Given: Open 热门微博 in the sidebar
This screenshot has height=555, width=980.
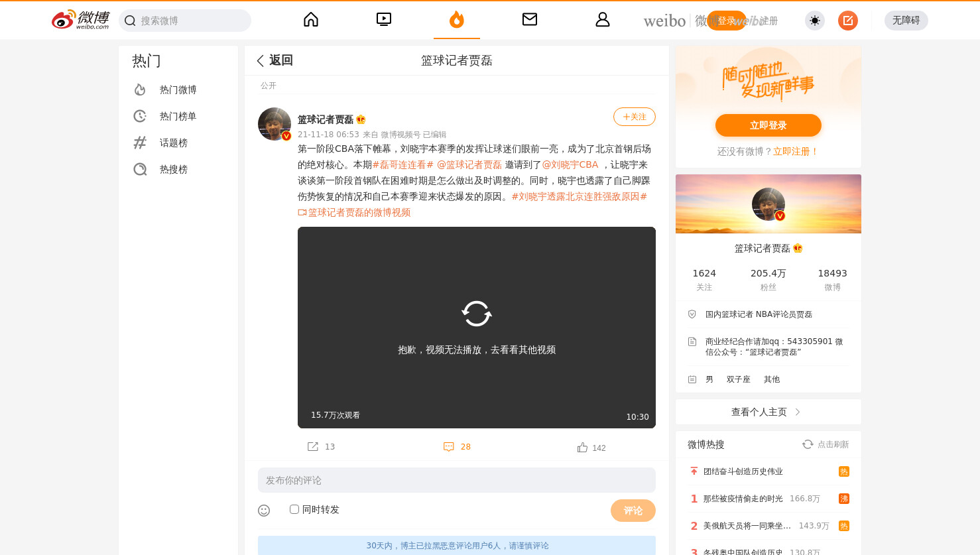Looking at the screenshot, I should (x=178, y=90).
